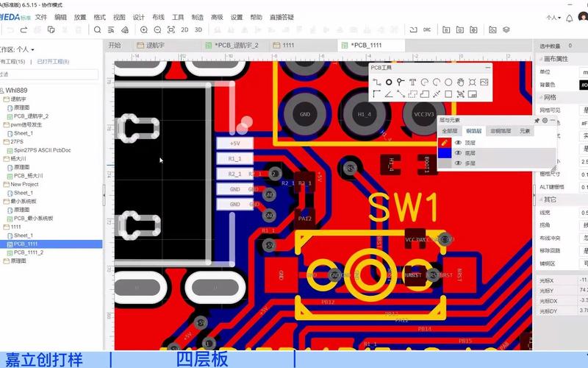Click the copy icon in toolbar
Viewport: 588px width, 368px height.
click(51, 29)
